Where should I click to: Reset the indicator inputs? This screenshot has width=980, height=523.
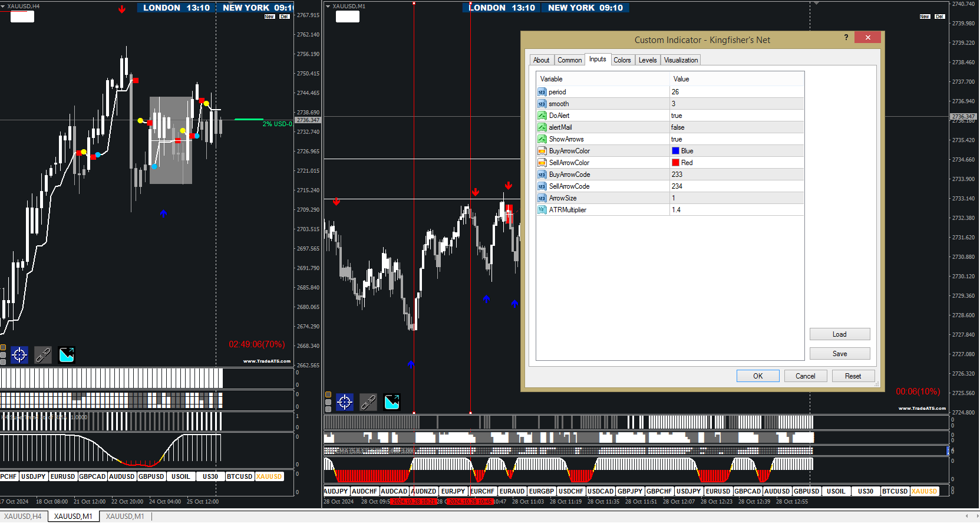tap(853, 376)
